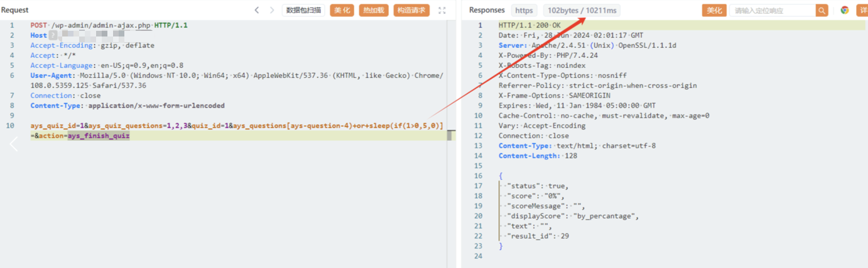
Task: Click the Expires: Wed, 11 Jan 1984 line
Action: coord(577,106)
